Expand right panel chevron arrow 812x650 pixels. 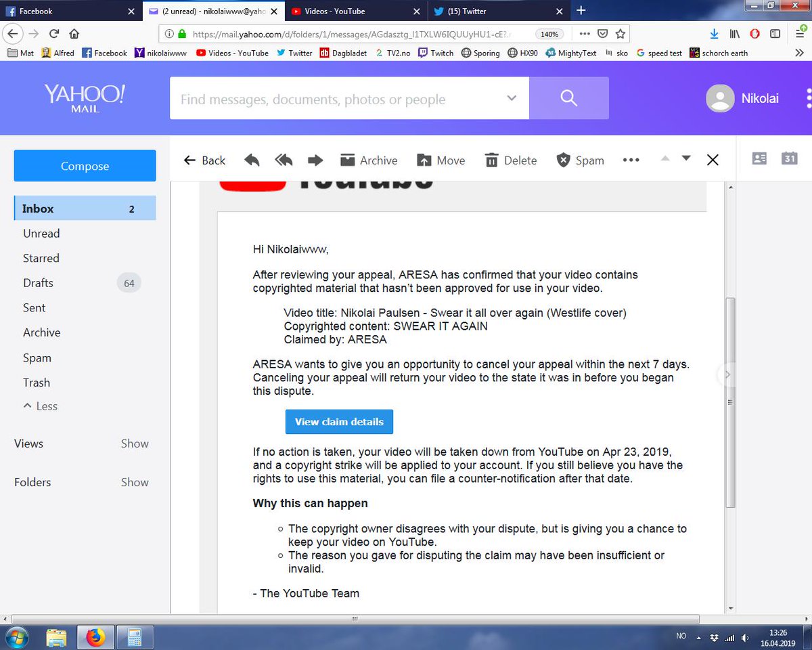(x=727, y=374)
